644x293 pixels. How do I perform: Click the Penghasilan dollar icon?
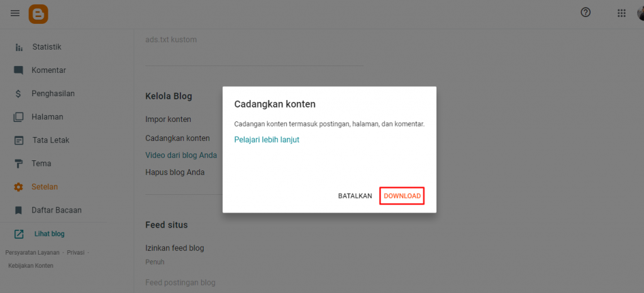point(18,94)
